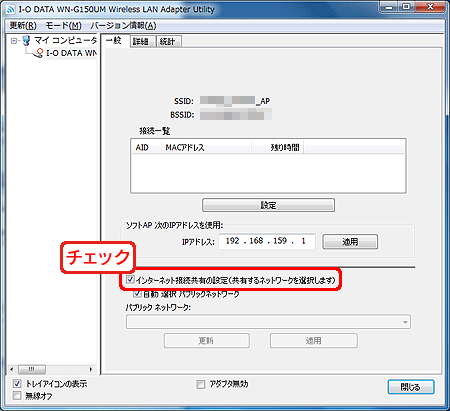Click the IPアドレス input field
The image size is (450, 411).
(x=267, y=241)
